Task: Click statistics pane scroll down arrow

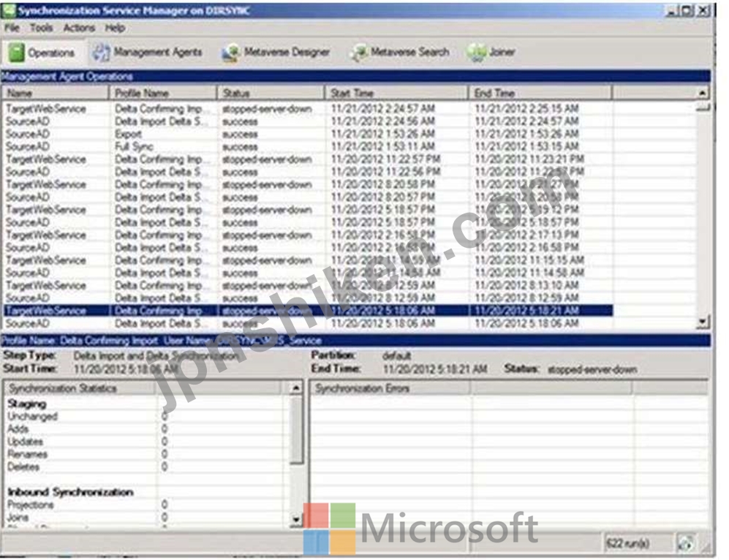Action: click(x=295, y=519)
